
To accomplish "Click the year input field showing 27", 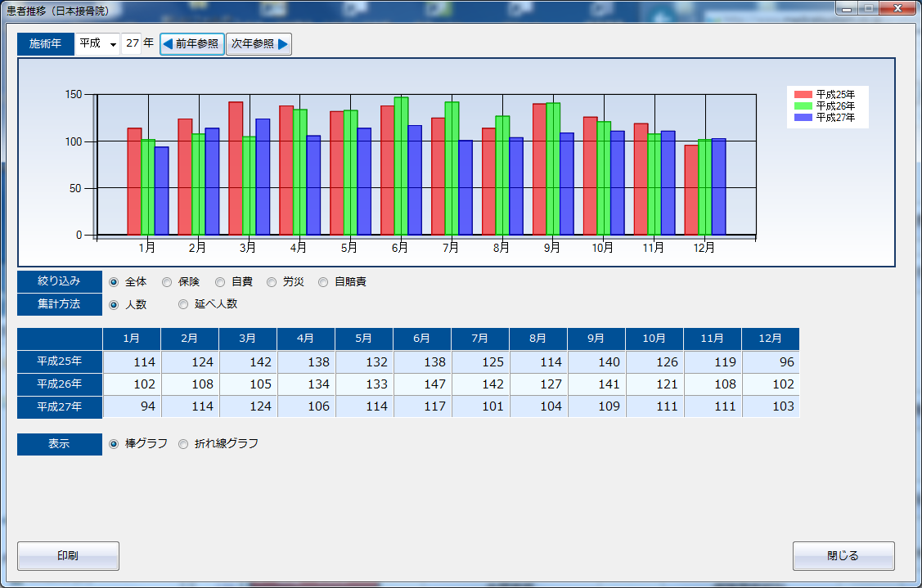I will tap(132, 44).
